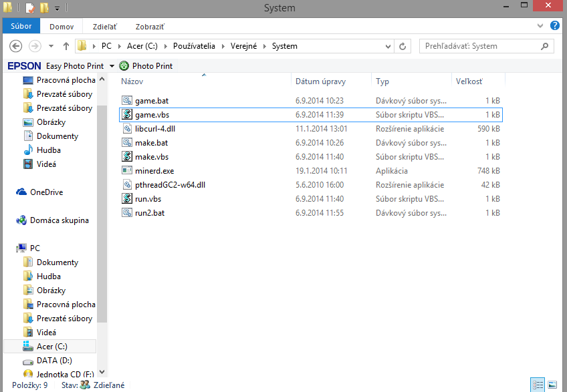Image resolution: width=567 pixels, height=392 pixels.
Task: Open the EPSON Easy Photo Print dropdown arrow
Action: [x=112, y=66]
